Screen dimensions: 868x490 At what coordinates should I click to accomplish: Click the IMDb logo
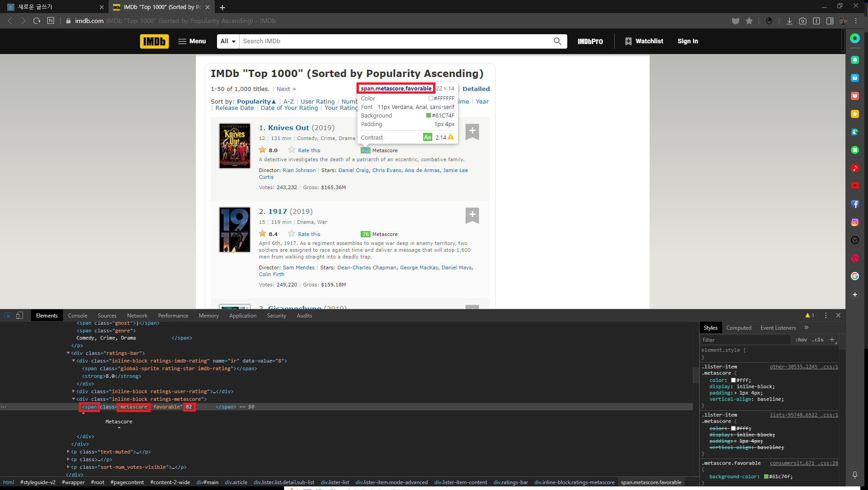154,41
